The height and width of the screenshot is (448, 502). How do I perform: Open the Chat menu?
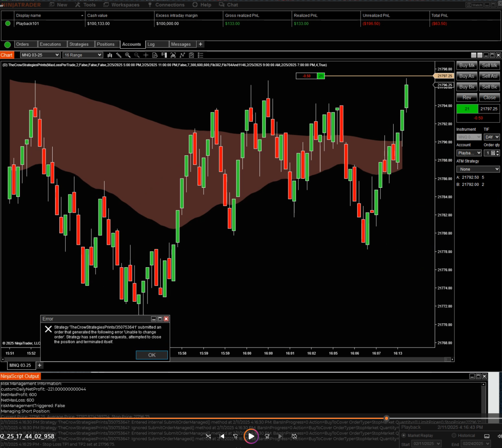[x=229, y=5]
